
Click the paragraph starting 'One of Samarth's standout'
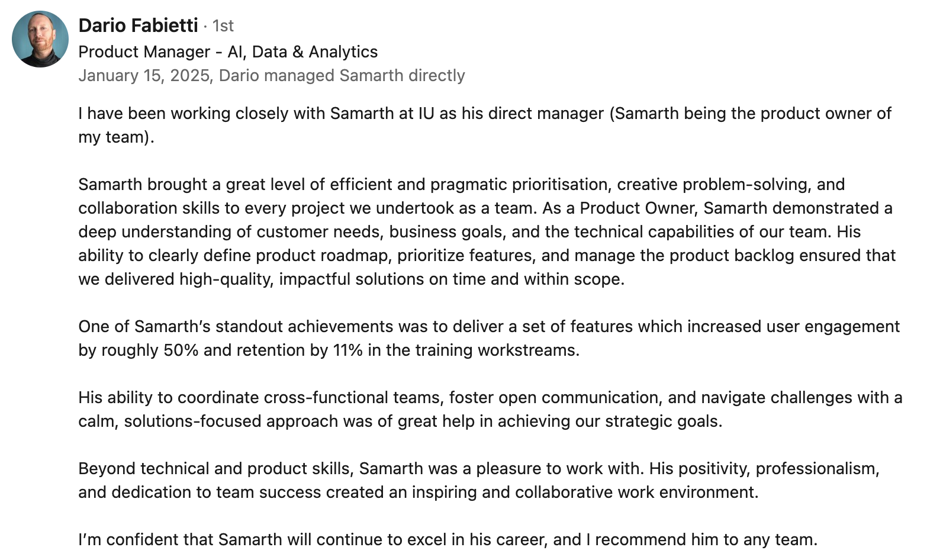pyautogui.click(x=489, y=338)
